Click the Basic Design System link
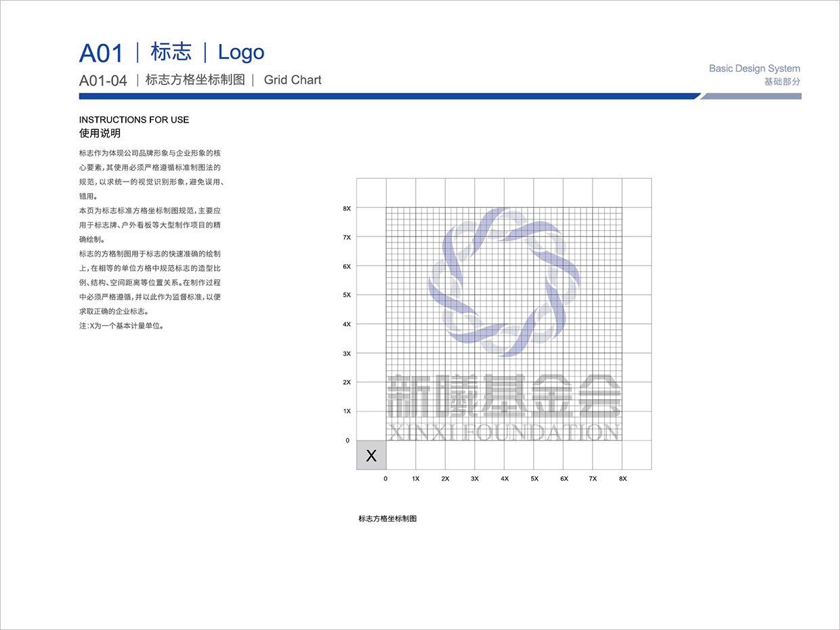The height and width of the screenshot is (630, 840). pos(754,68)
